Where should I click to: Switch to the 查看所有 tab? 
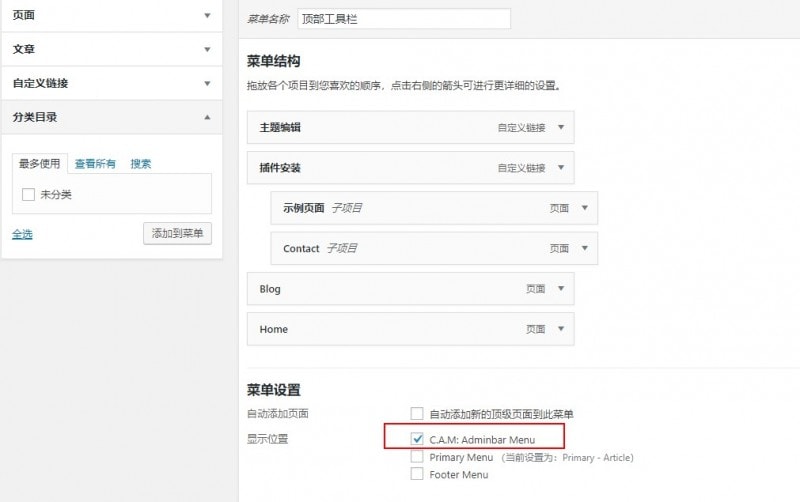(95, 164)
